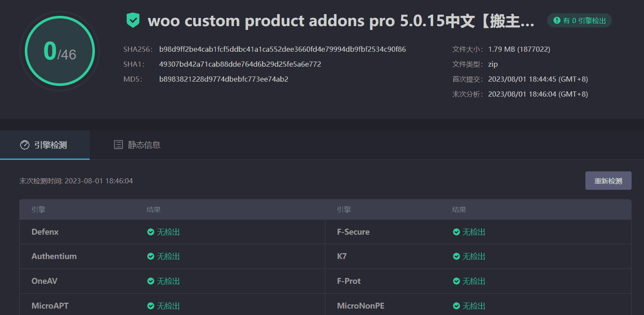644x315 pixels.
Task: Click 无检出 result text for K7
Action: click(x=474, y=256)
